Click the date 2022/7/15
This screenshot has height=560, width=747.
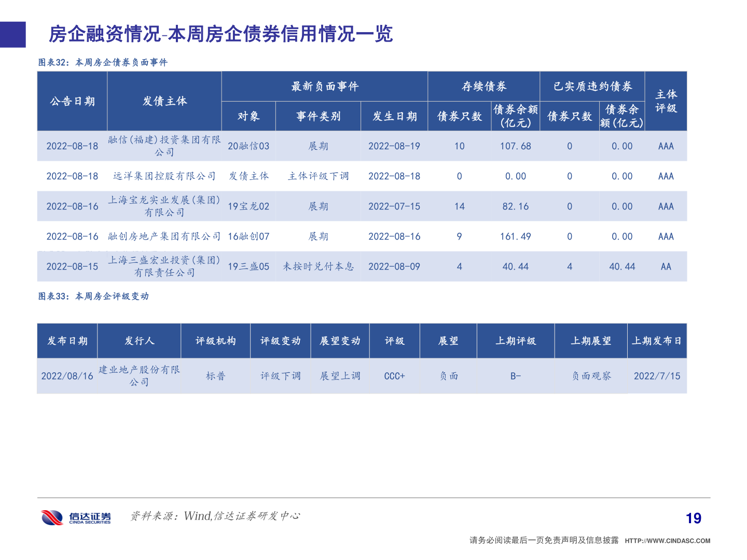pos(657,376)
